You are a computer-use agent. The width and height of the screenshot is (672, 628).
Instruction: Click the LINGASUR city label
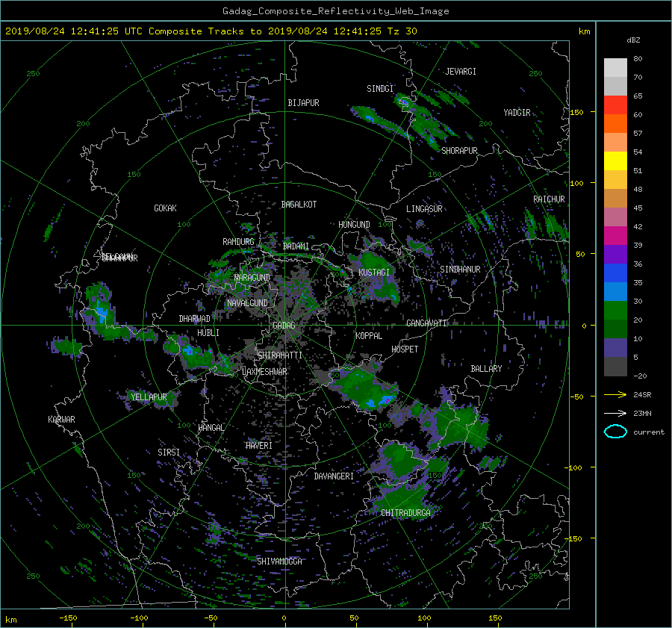(424, 209)
